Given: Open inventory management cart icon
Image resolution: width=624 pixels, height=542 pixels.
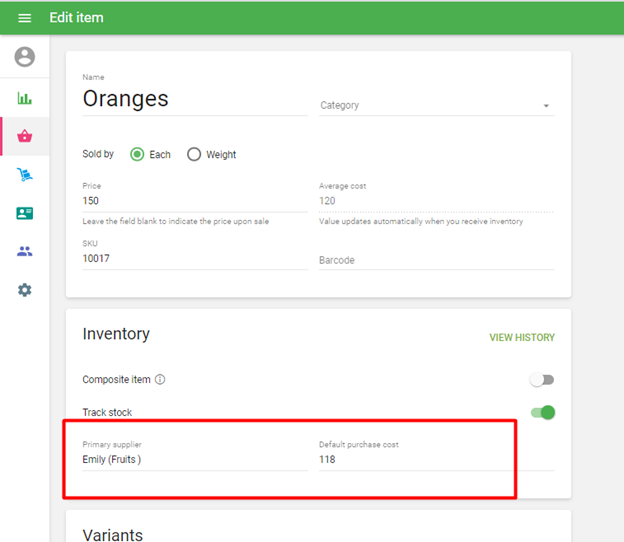Looking at the screenshot, I should pyautogui.click(x=25, y=175).
